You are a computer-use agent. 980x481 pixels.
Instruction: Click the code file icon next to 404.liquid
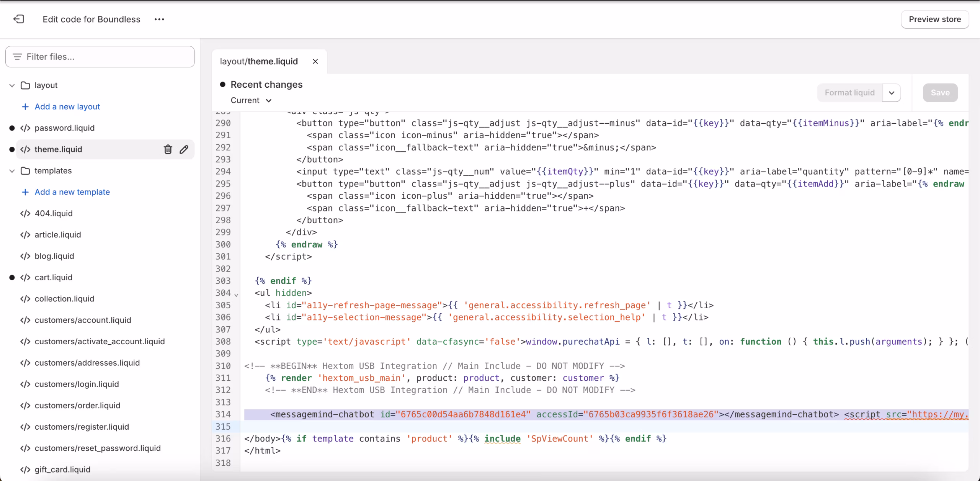[x=25, y=213]
